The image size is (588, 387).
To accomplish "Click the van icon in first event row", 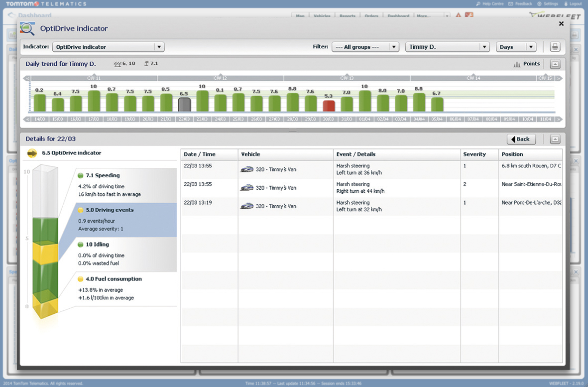I will (x=246, y=169).
